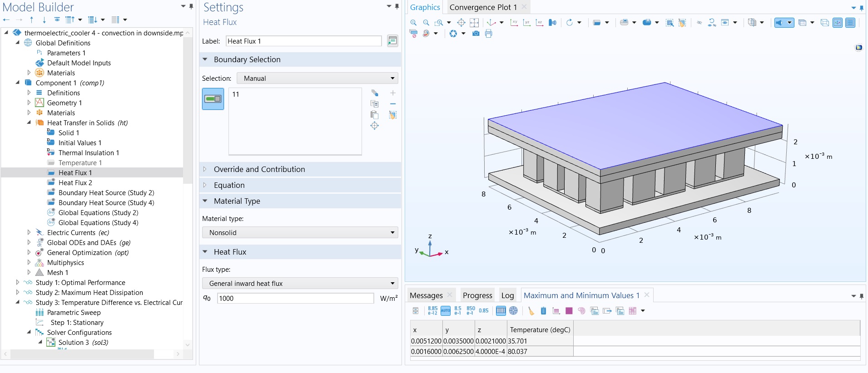Toggle the Activate Selection switch
The height and width of the screenshot is (373, 868).
(213, 99)
